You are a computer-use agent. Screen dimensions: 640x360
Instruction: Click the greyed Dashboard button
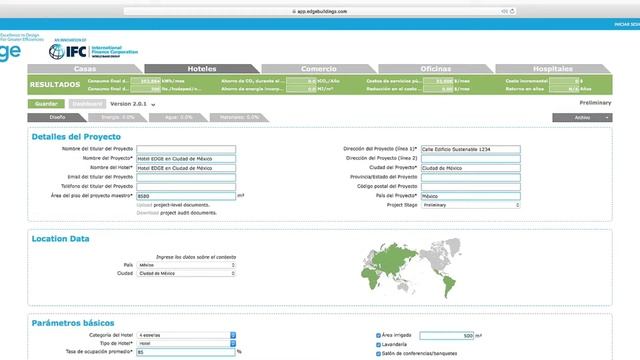coord(87,104)
